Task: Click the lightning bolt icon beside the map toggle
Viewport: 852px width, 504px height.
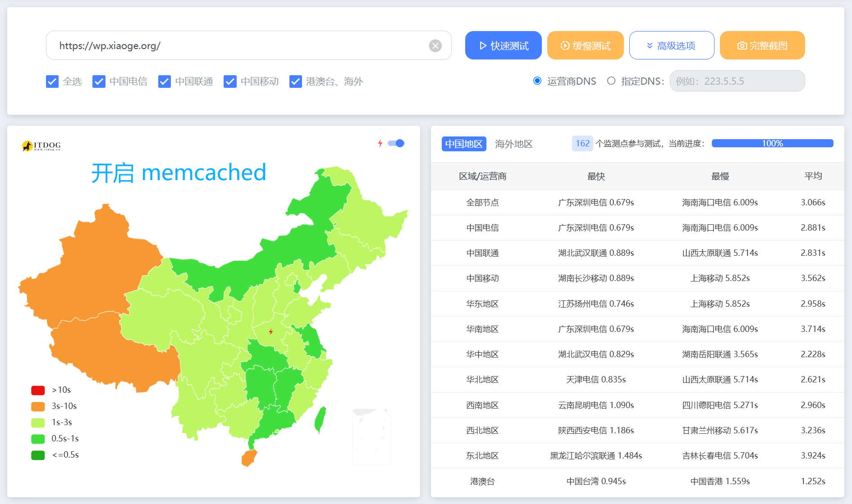Action: click(x=380, y=143)
